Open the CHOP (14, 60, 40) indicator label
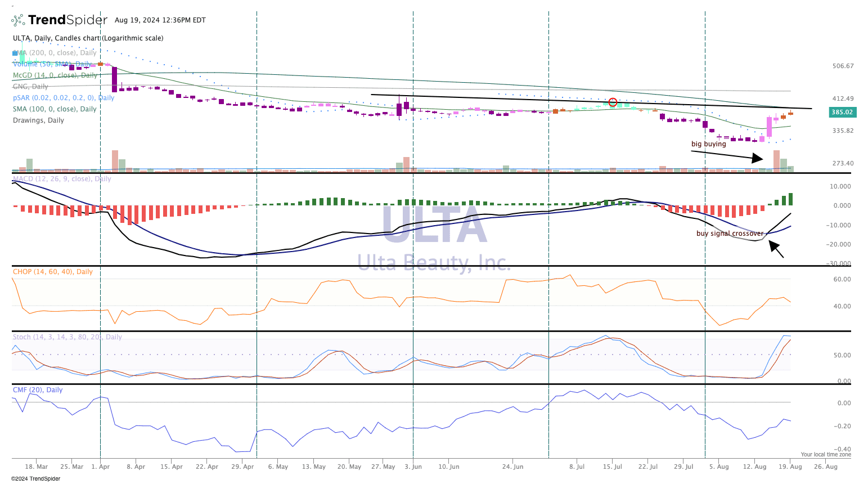Screen dimensions: 868x484 (x=52, y=272)
